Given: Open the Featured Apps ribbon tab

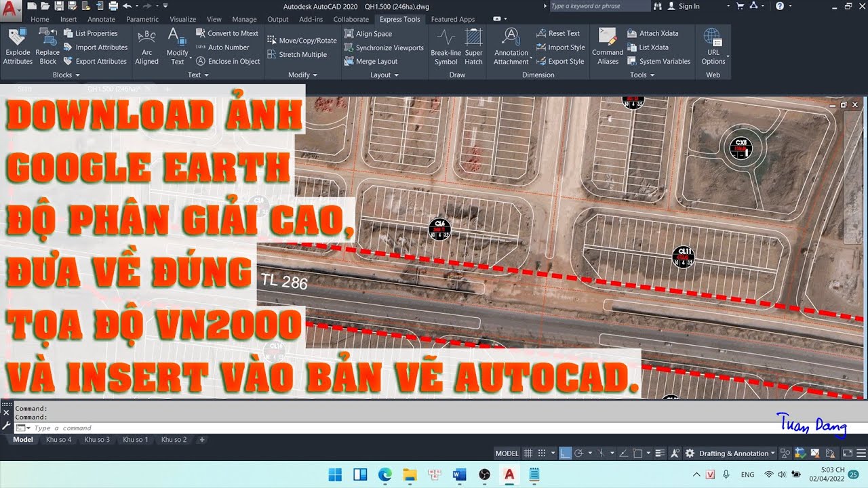Looking at the screenshot, I should (x=453, y=20).
